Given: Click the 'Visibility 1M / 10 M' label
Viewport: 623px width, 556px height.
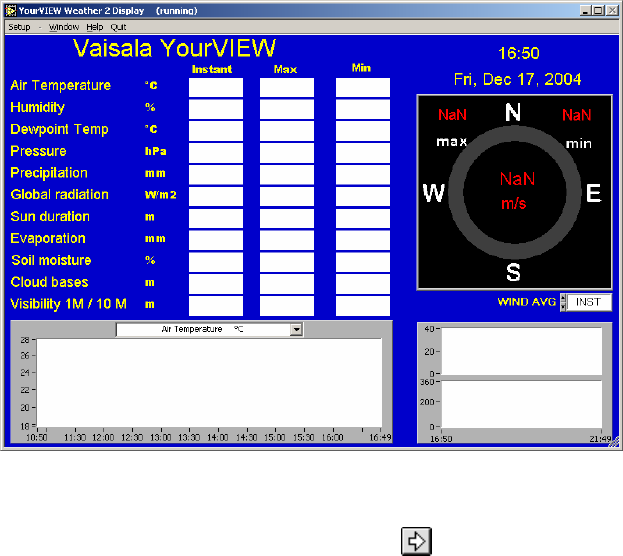Looking at the screenshot, I should [68, 304].
